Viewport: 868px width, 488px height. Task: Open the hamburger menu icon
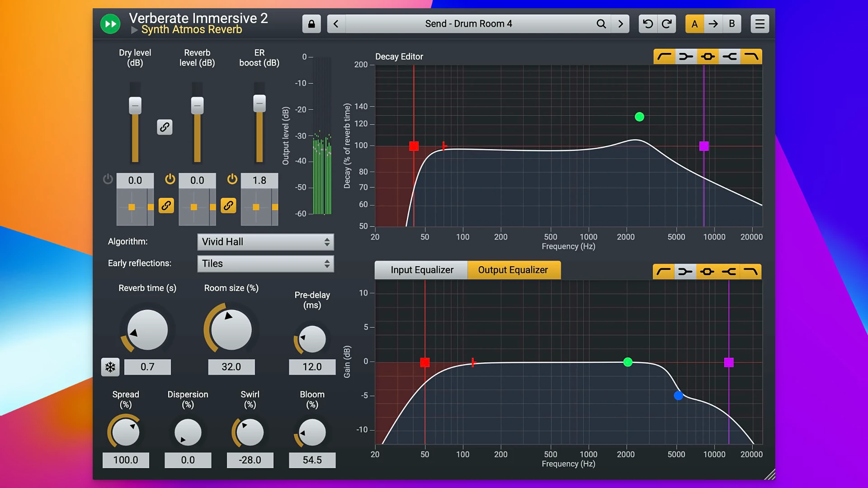759,24
